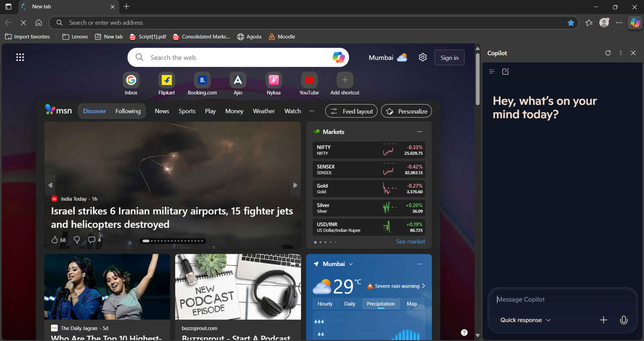This screenshot has width=644, height=341.
Task: Click the Sign in button
Action: point(449,57)
